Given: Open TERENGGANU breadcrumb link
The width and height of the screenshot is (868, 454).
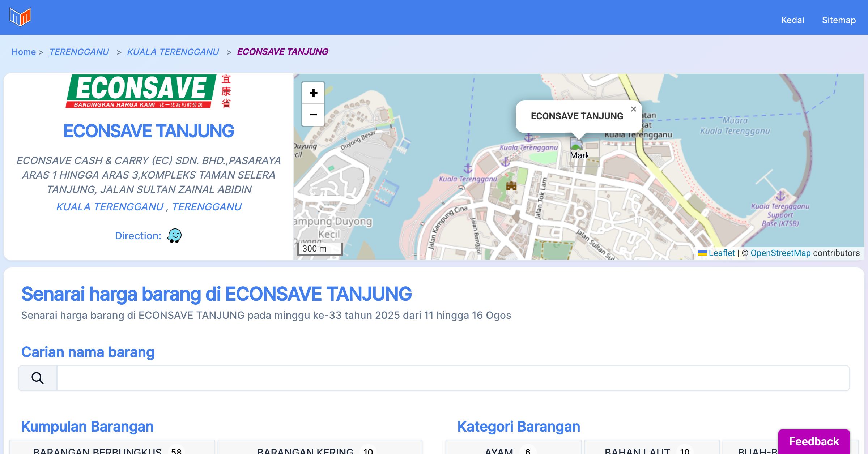Looking at the screenshot, I should click(x=79, y=52).
